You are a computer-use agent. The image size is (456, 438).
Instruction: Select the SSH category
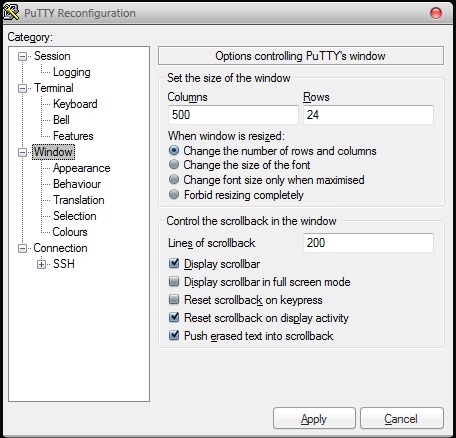pos(64,264)
